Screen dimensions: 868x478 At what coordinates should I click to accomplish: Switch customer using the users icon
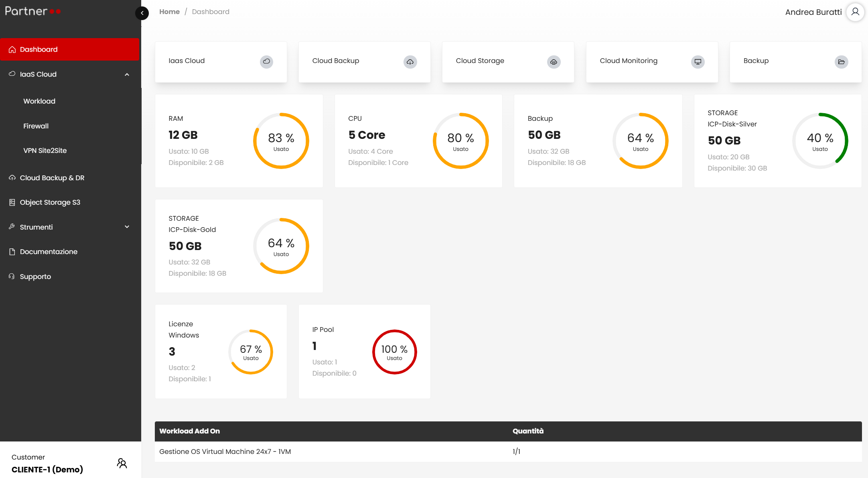tap(122, 463)
